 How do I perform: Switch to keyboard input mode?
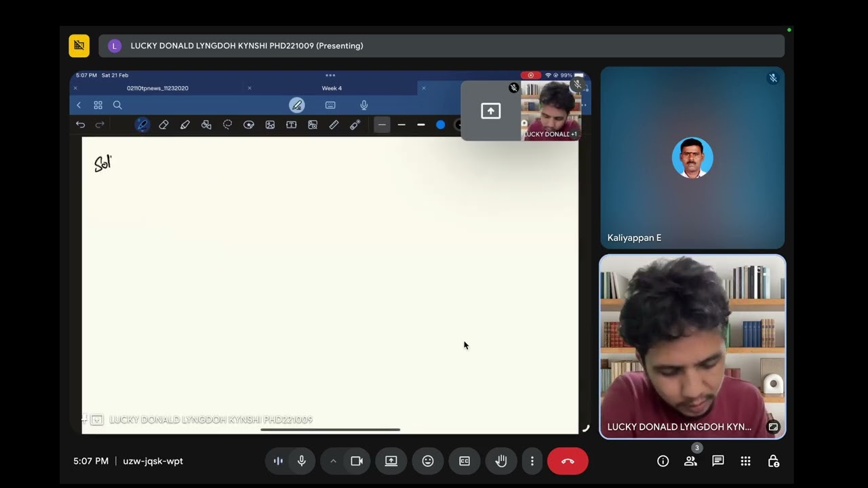330,105
